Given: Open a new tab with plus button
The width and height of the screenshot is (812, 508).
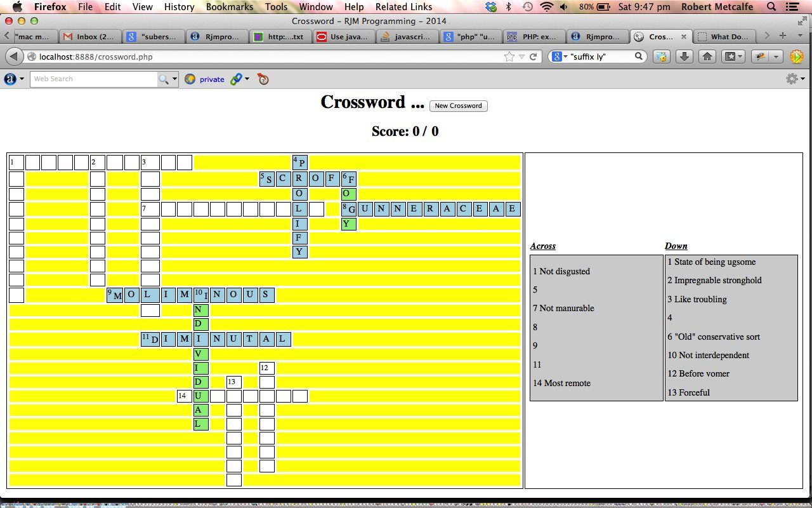Looking at the screenshot, I should click(x=782, y=36).
